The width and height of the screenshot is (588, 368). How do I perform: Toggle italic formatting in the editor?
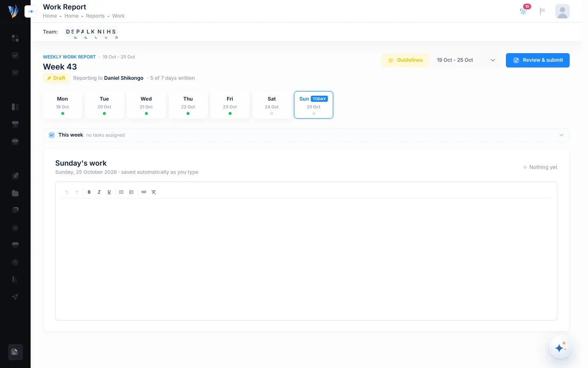tap(99, 192)
